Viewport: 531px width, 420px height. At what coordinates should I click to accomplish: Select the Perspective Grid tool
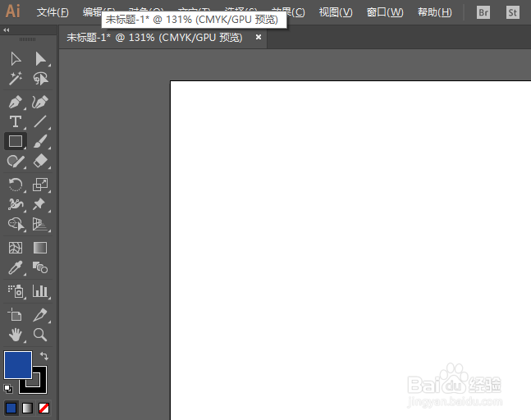[40, 224]
